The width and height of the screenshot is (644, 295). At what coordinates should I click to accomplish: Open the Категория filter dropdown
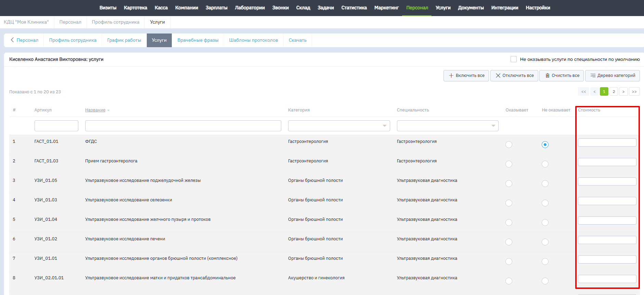pos(339,126)
